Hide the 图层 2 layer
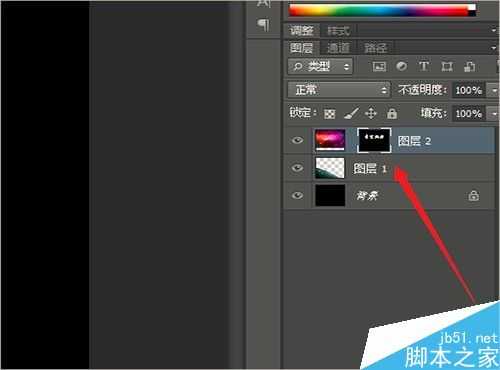This screenshot has height=370, width=500. tap(297, 140)
